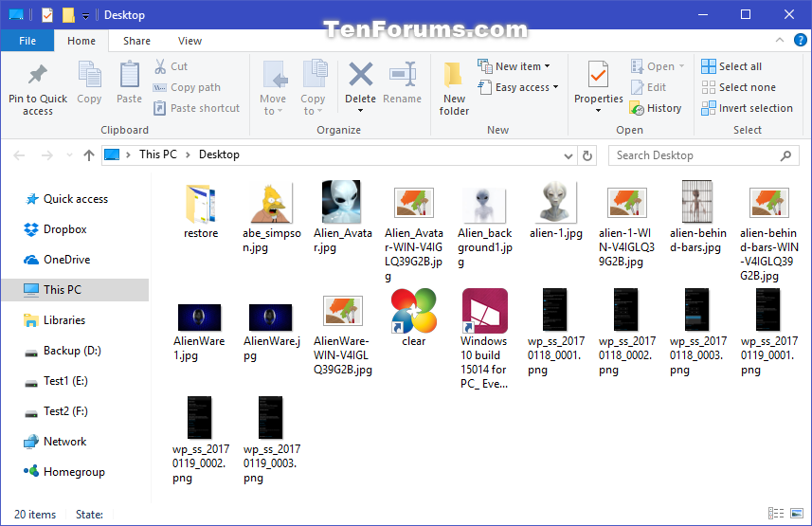Select the restore folder
The image size is (812, 526).
(x=201, y=210)
